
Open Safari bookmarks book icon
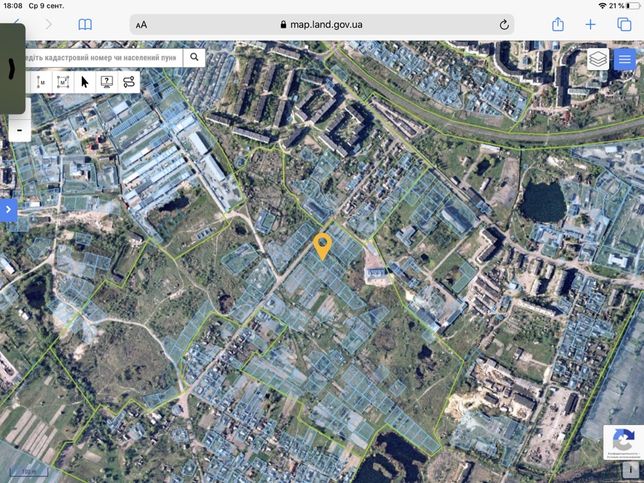click(x=85, y=25)
